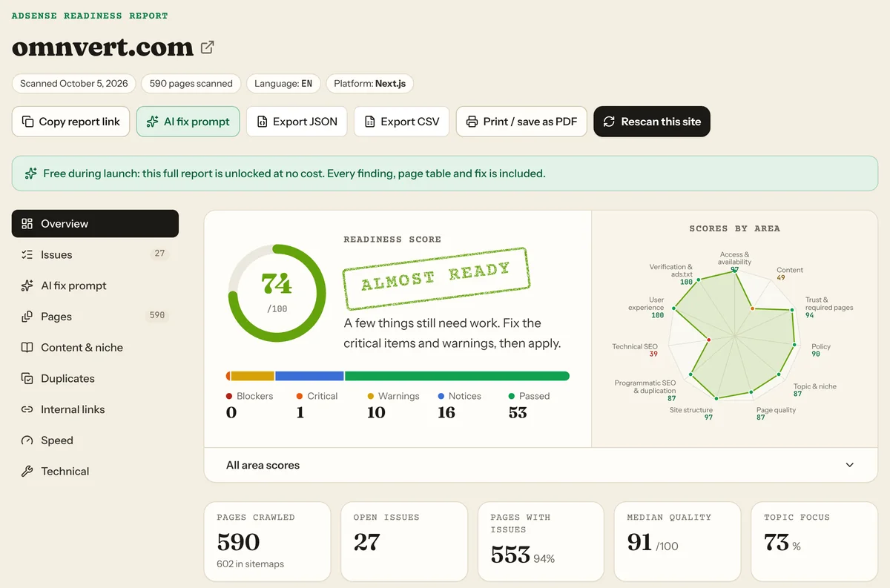Click the file icon in Export JSON
Image resolution: width=890 pixels, height=588 pixels.
(x=262, y=122)
